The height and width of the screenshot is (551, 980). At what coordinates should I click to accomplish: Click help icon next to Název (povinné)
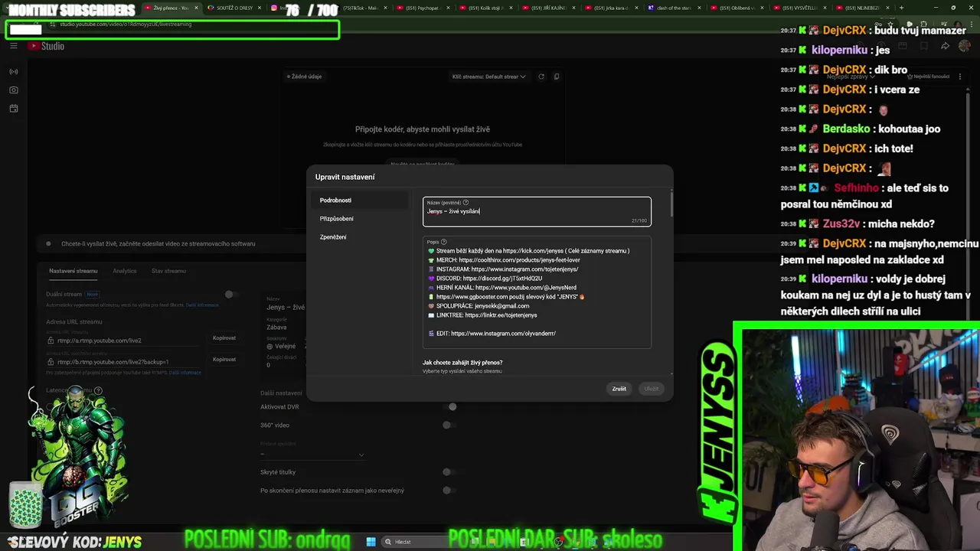tap(465, 203)
